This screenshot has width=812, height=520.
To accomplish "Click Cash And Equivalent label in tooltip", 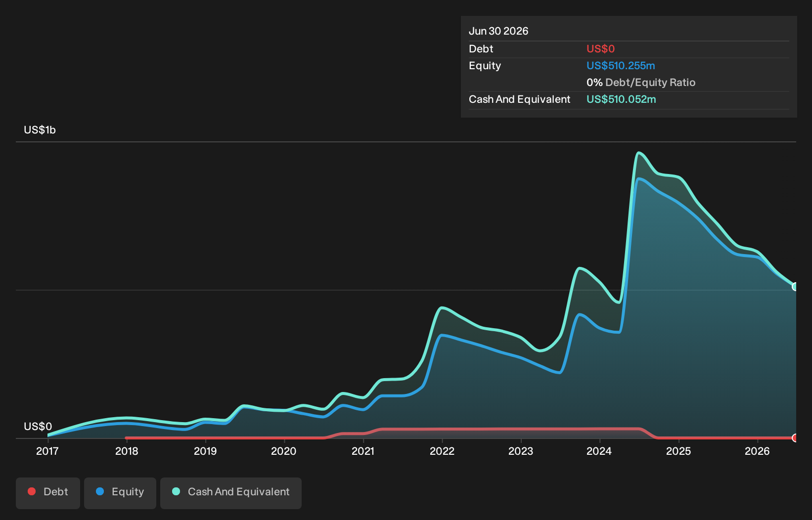I will point(520,99).
